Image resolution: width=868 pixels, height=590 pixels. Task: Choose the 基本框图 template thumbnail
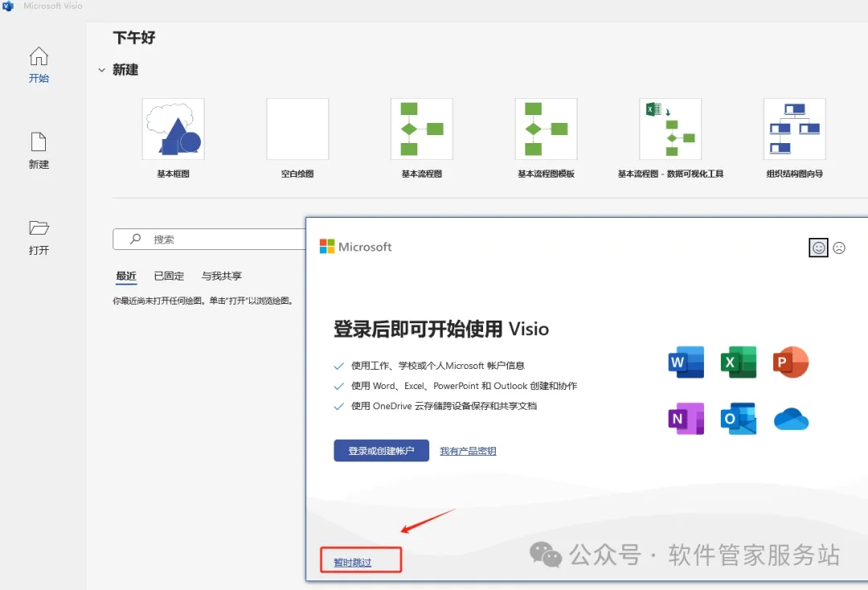174,129
